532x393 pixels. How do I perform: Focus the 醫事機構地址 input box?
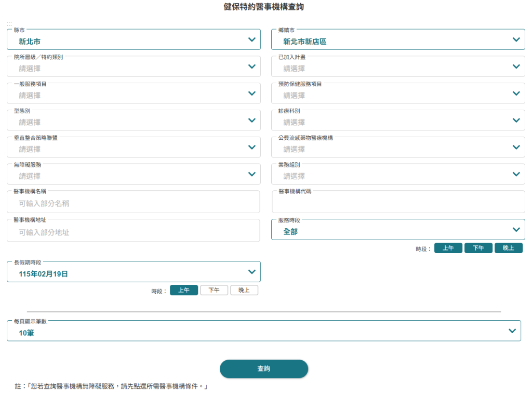[x=134, y=232]
